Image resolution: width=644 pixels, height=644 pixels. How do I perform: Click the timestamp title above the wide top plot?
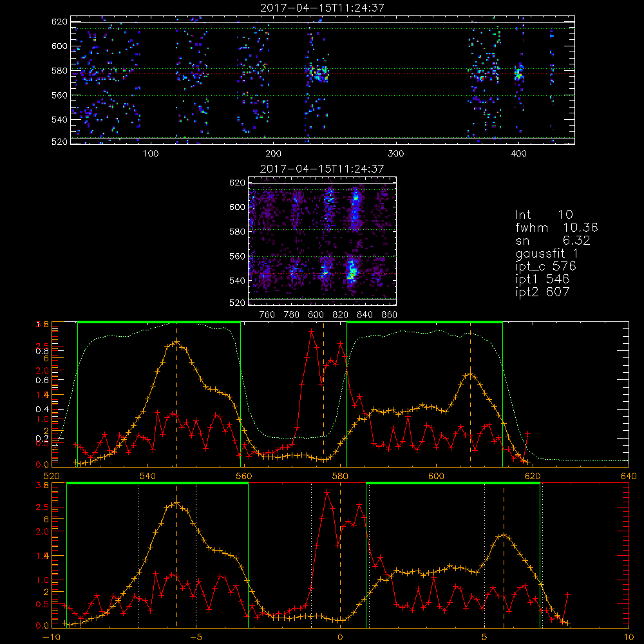click(x=322, y=8)
